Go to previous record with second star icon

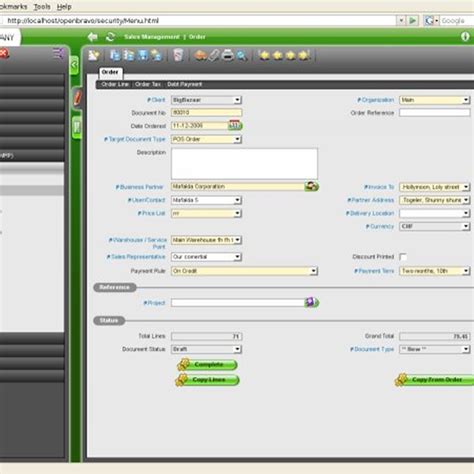(278, 55)
